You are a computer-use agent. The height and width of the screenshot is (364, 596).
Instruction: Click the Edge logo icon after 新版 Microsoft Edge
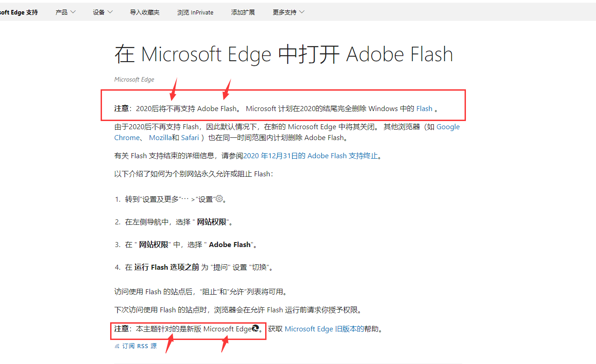coord(255,329)
